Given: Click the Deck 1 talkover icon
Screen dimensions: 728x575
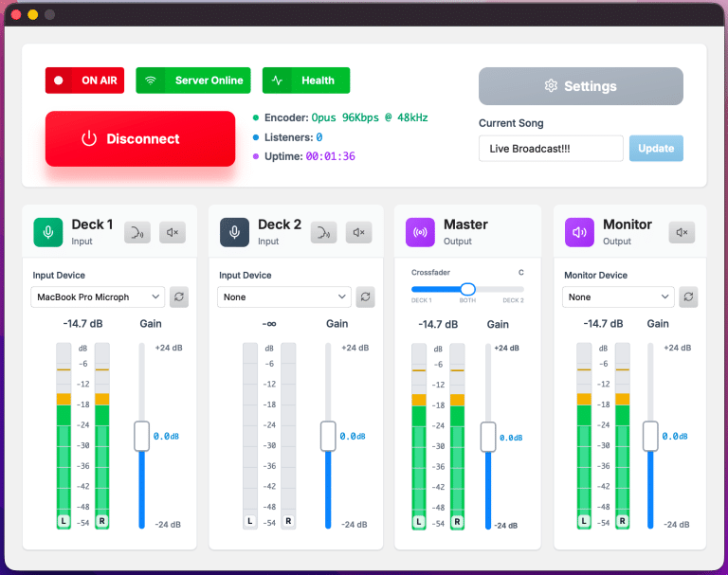Looking at the screenshot, I should pyautogui.click(x=137, y=232).
